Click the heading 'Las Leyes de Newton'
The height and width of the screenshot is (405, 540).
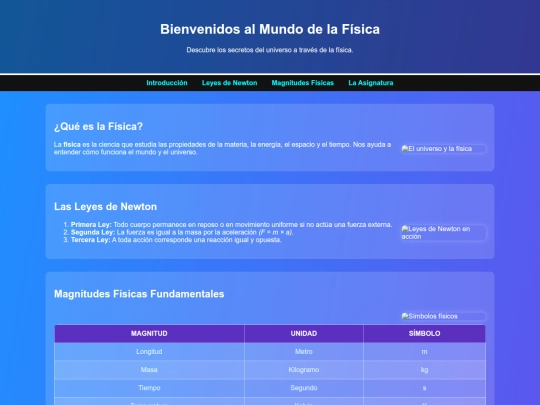[105, 207]
